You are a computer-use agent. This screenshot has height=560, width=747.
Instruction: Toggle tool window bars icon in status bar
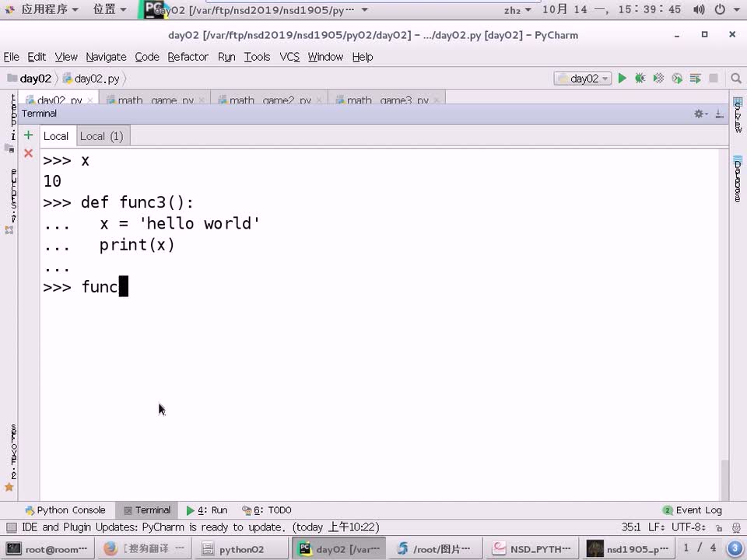[x=12, y=527]
